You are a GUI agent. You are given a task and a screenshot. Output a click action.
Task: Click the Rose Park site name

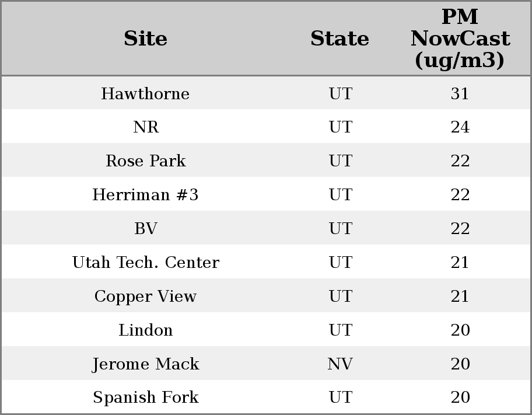[x=145, y=161]
